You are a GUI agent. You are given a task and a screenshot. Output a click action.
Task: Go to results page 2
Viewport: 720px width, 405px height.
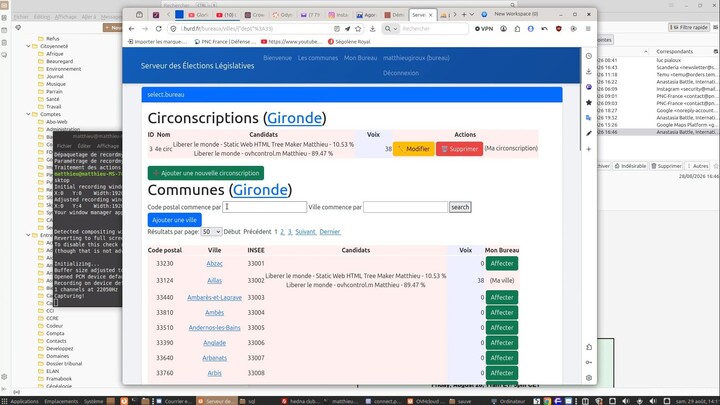(x=282, y=232)
